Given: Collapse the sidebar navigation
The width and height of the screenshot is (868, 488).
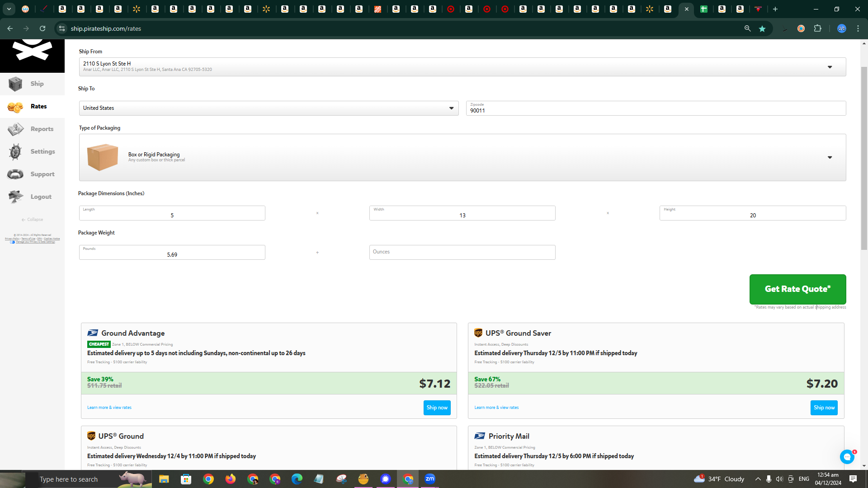Looking at the screenshot, I should (x=32, y=220).
